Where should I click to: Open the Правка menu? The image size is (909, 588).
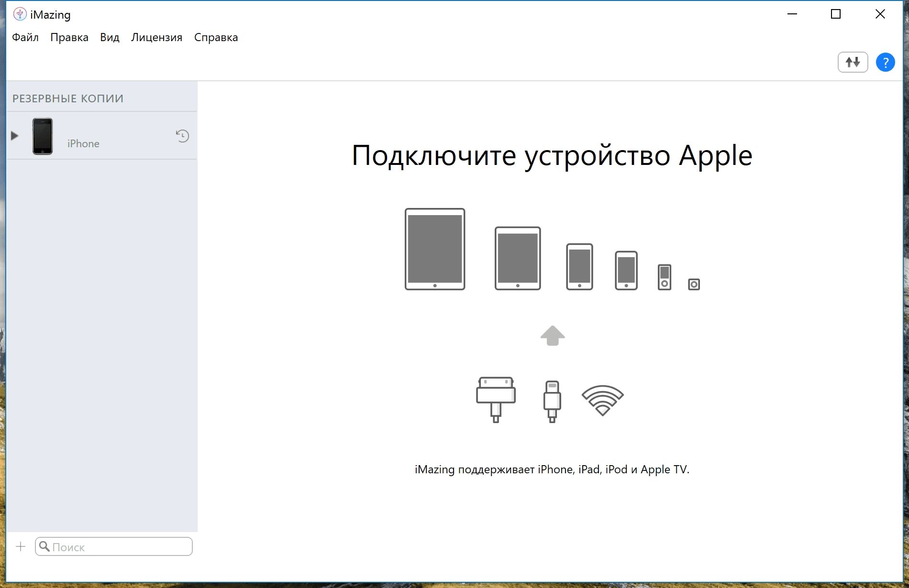(69, 37)
